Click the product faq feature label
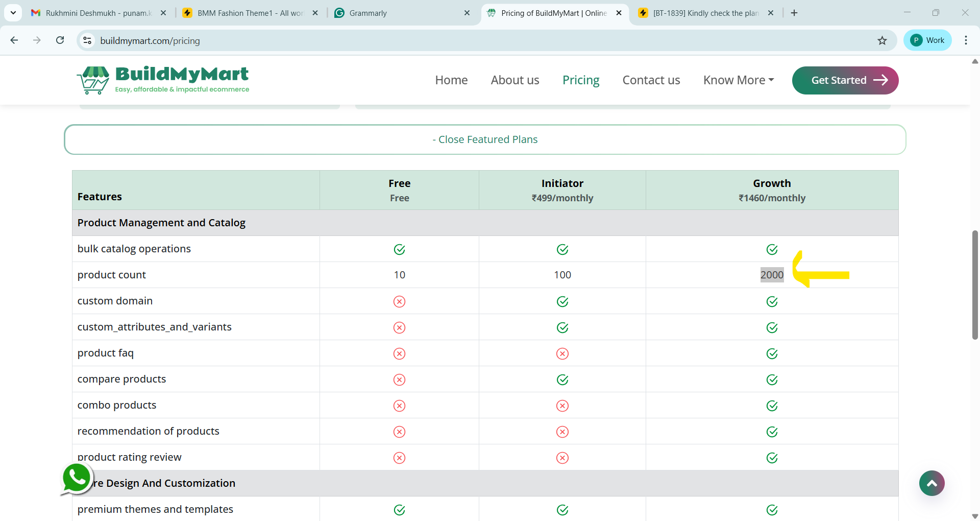The width and height of the screenshot is (980, 521). 106,353
